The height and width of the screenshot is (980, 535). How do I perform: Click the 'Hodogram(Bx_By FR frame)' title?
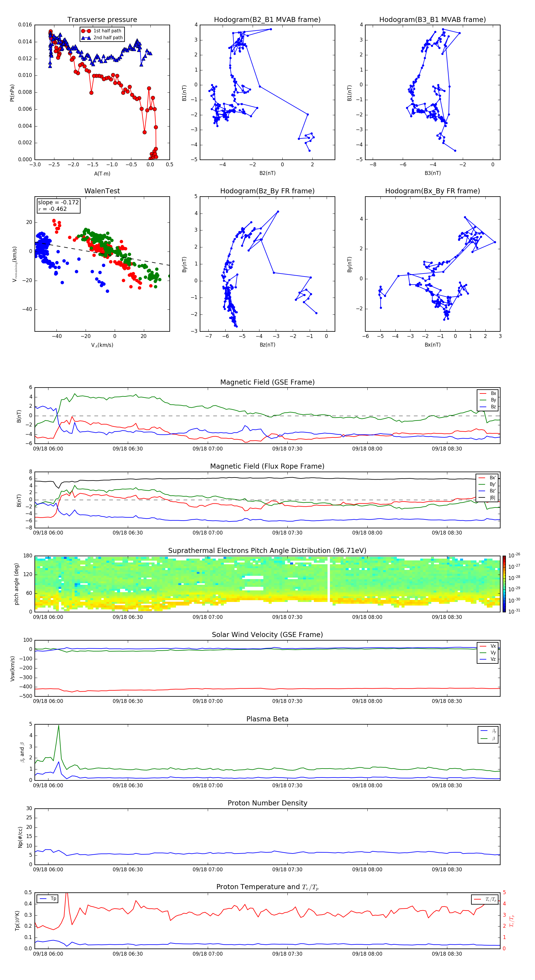point(432,191)
